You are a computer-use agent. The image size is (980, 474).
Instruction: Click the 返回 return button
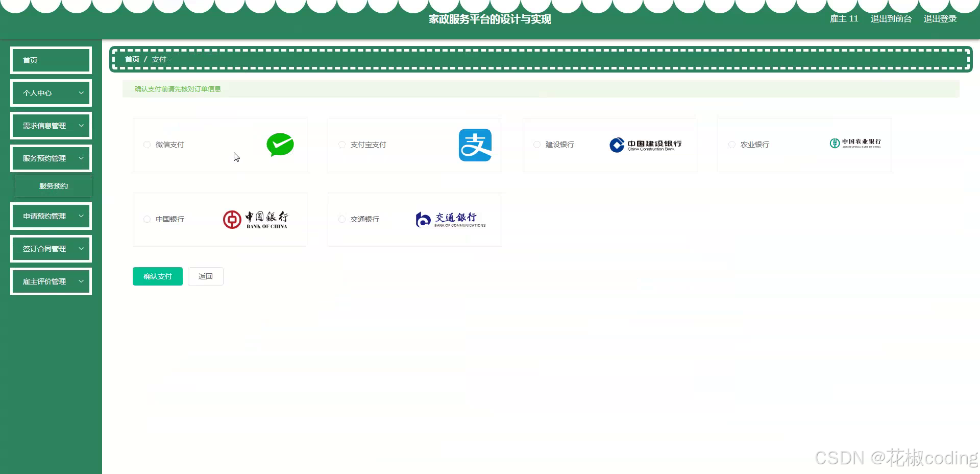tap(205, 276)
